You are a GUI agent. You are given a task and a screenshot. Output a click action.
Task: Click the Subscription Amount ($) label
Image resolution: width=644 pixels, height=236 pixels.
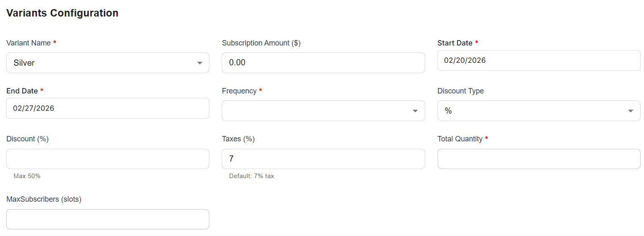[261, 43]
